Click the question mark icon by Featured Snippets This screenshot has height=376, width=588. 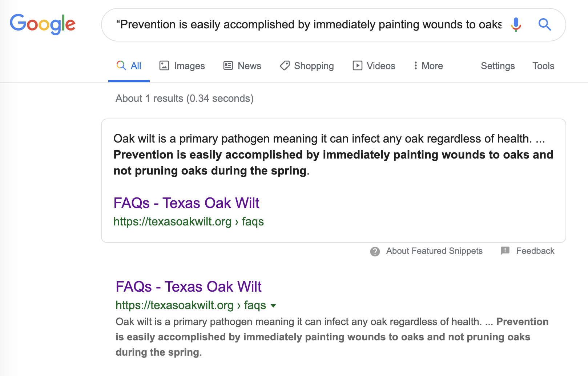(x=375, y=251)
